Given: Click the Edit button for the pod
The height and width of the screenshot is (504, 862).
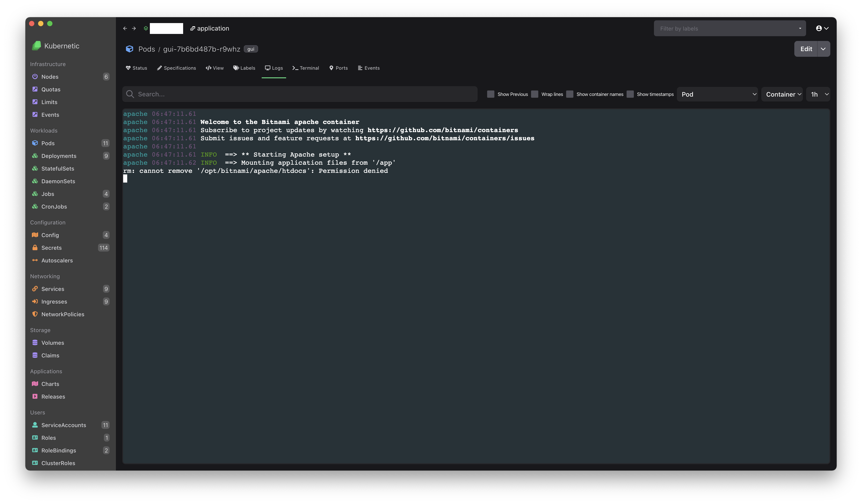Looking at the screenshot, I should (806, 49).
